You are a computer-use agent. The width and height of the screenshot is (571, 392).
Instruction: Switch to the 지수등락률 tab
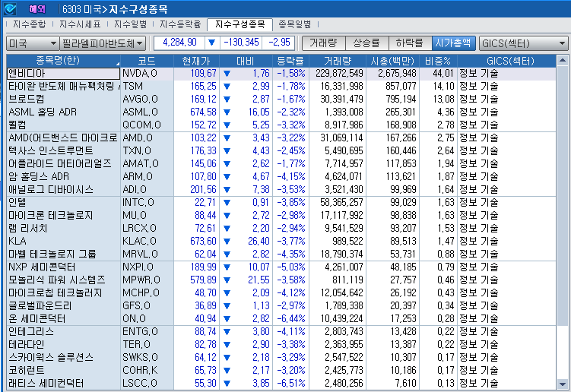[x=180, y=24]
